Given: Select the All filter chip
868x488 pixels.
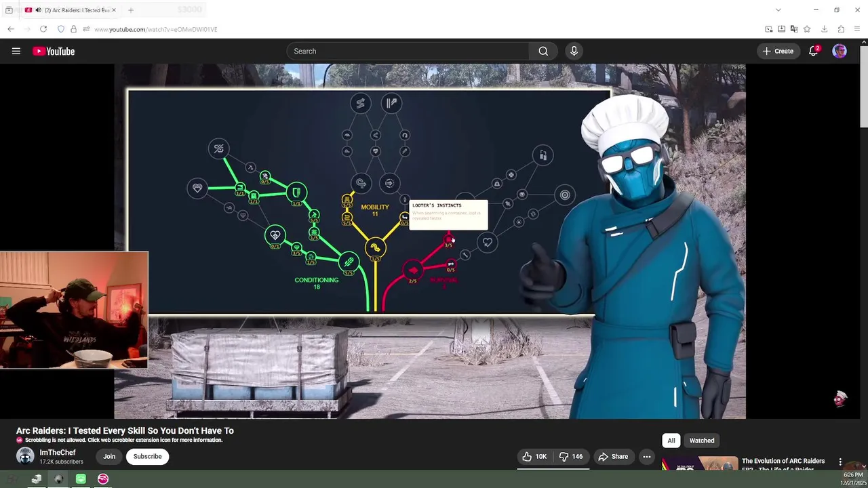Looking at the screenshot, I should [671, 441].
